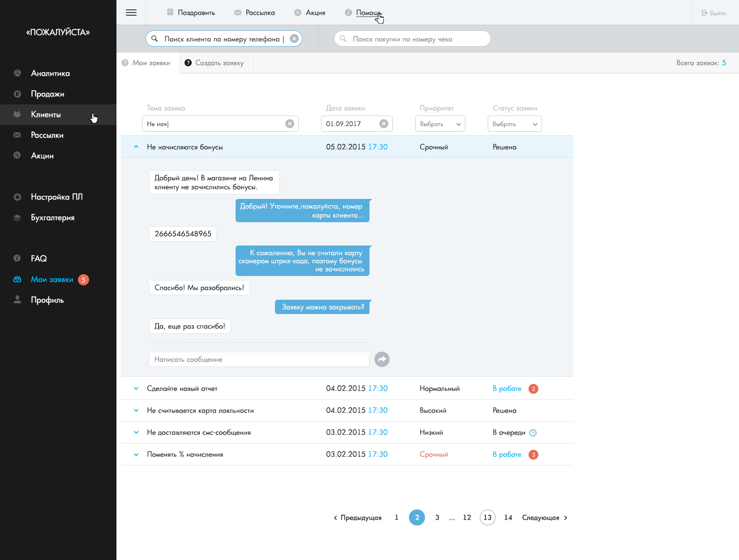The height and width of the screenshot is (560, 739).
Task: Open the hamburger menu icon
Action: coord(131,13)
